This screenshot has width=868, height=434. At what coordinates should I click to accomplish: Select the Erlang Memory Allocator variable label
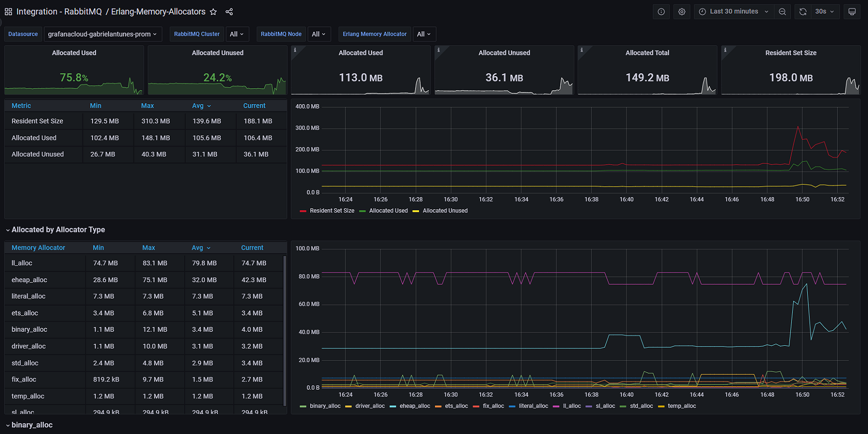click(374, 34)
